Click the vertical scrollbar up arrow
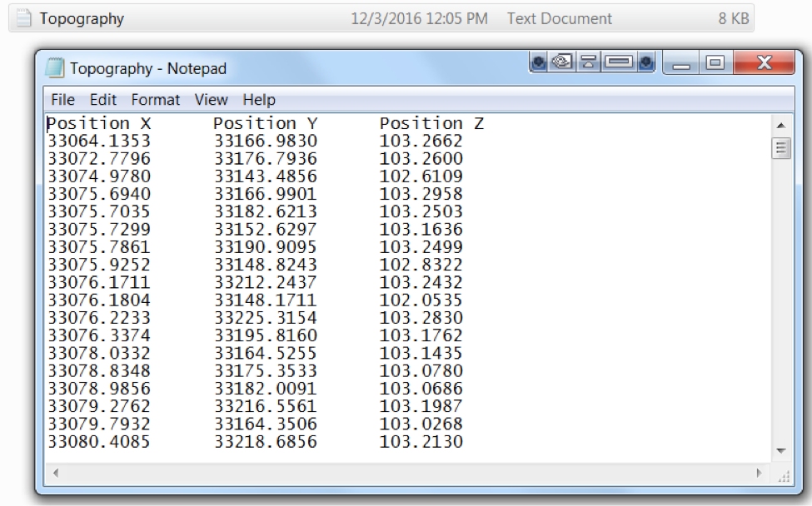 [x=781, y=125]
